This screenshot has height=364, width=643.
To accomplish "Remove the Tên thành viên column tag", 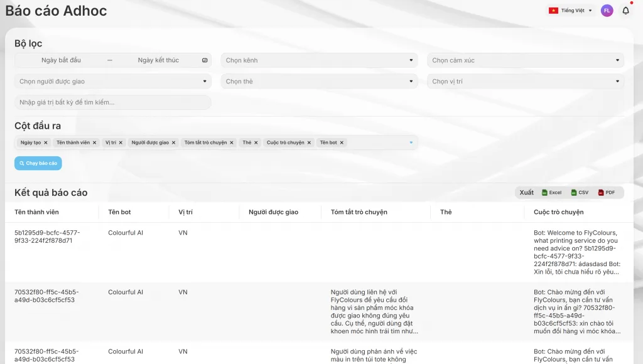I will point(94,142).
